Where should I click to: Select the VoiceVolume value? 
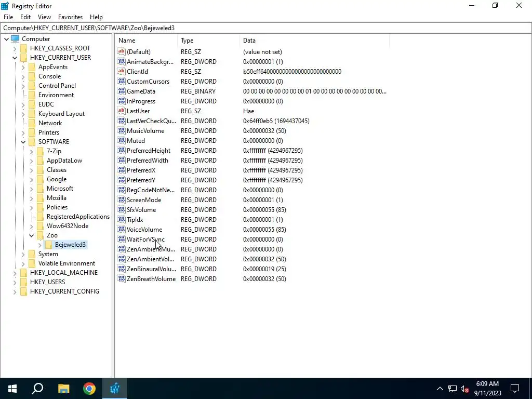pos(144,230)
